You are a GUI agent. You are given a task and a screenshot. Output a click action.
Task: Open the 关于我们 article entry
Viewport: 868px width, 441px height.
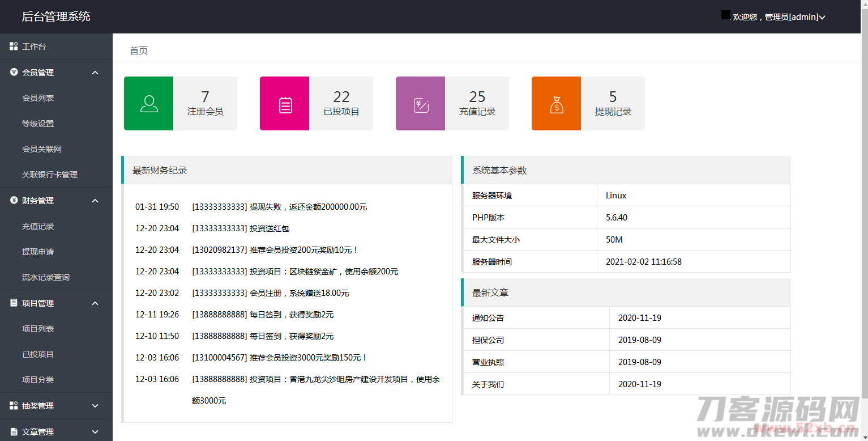click(x=488, y=384)
